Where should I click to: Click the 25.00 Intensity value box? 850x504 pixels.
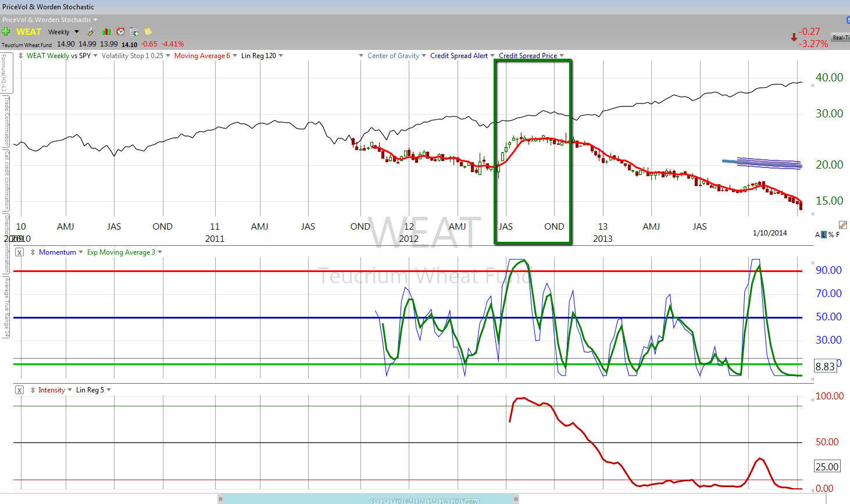[827, 466]
